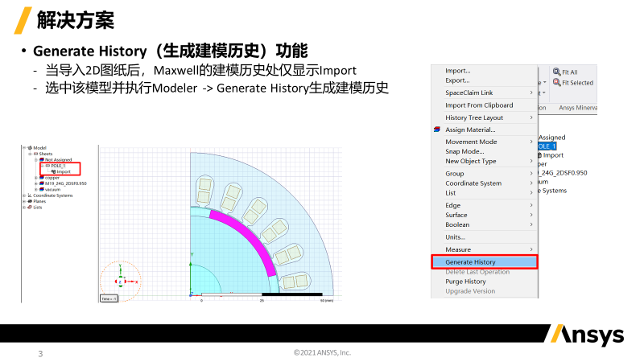
Task: Expand the Lists tree node
Action: 24,208
